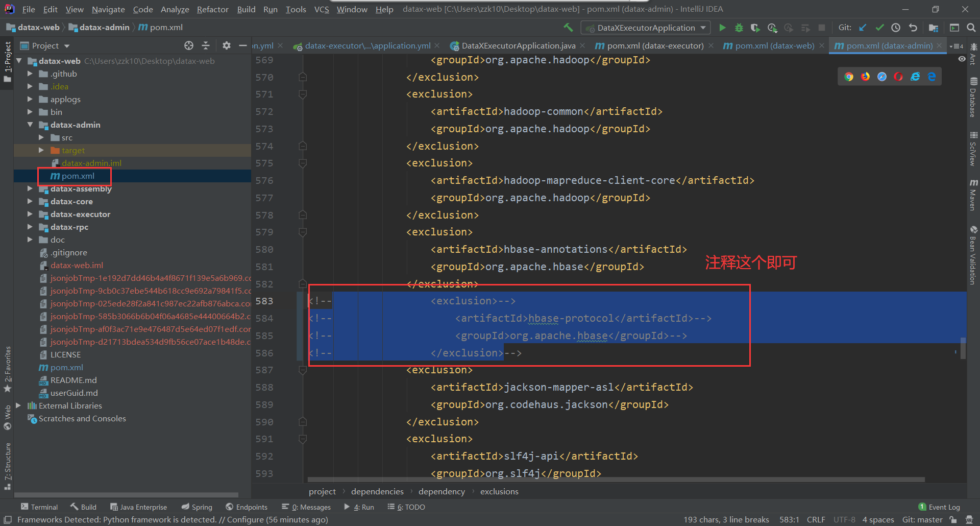Open Database tool window sidebar
Viewport: 980px width, 526px height.
(973, 97)
